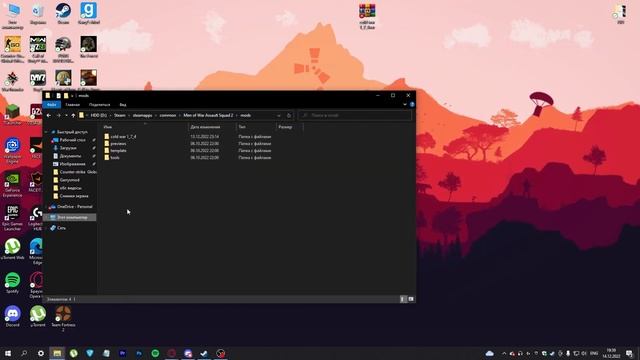The width and height of the screenshot is (640, 360).
Task: Switch to File Explorer in taskbar
Action: click(x=57, y=353)
